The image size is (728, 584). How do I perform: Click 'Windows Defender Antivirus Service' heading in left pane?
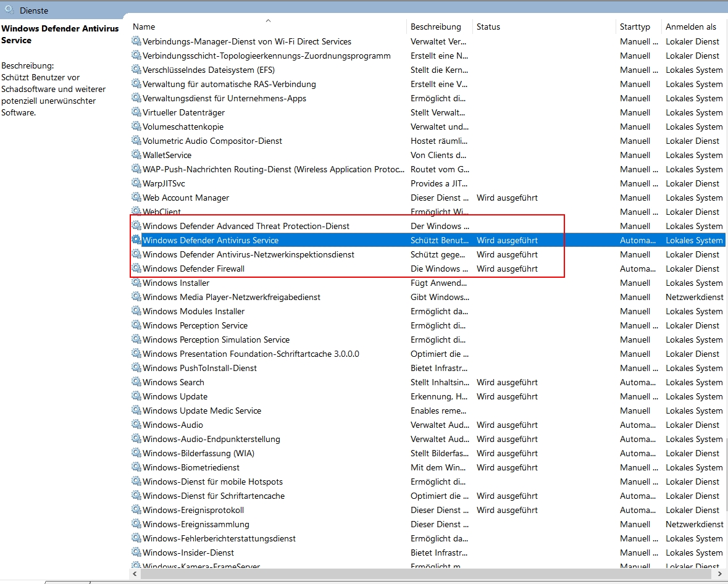[x=60, y=35]
